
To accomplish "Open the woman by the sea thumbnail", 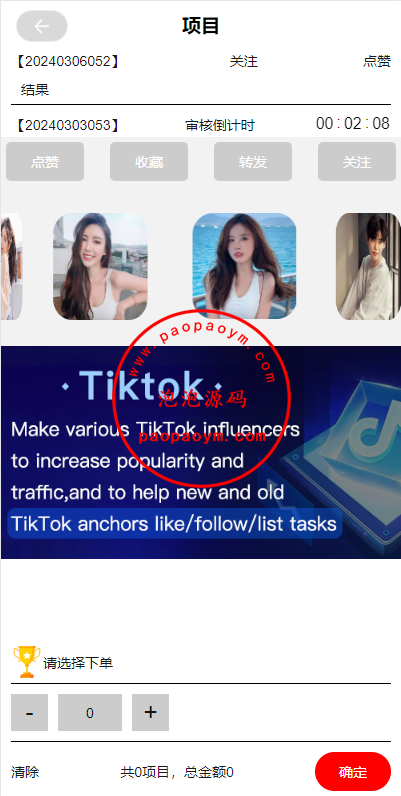I will click(x=244, y=266).
